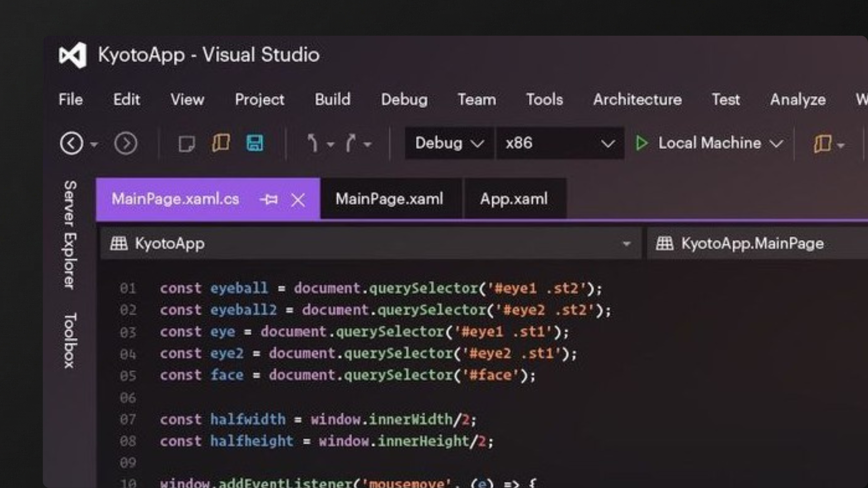Screen dimensions: 868x488
Task: Switch to the MainPage.xaml tab
Action: 389,199
